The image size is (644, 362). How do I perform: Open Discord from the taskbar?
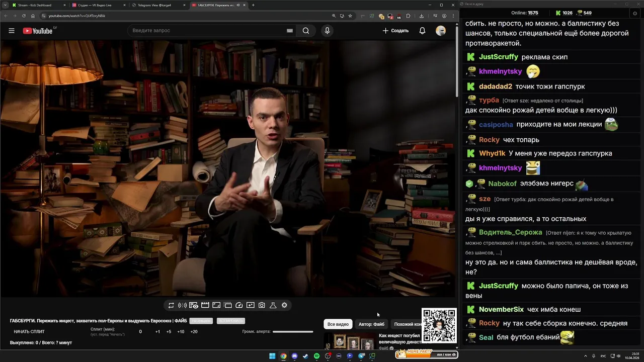[294, 356]
